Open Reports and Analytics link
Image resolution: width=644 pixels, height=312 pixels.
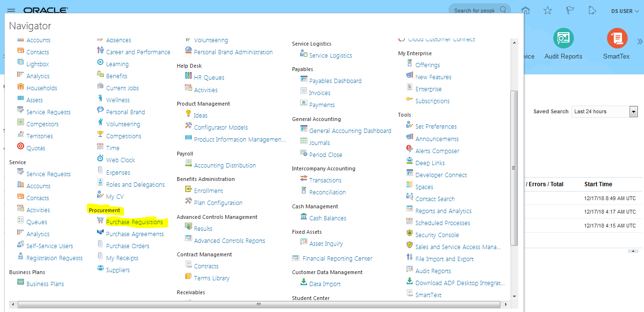(443, 211)
